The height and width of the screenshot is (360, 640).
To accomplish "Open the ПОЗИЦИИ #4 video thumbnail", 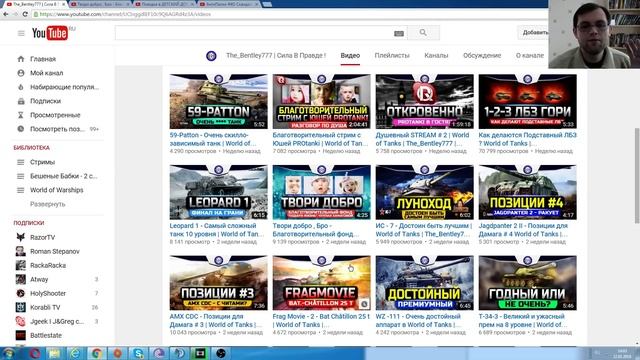I will point(527,192).
